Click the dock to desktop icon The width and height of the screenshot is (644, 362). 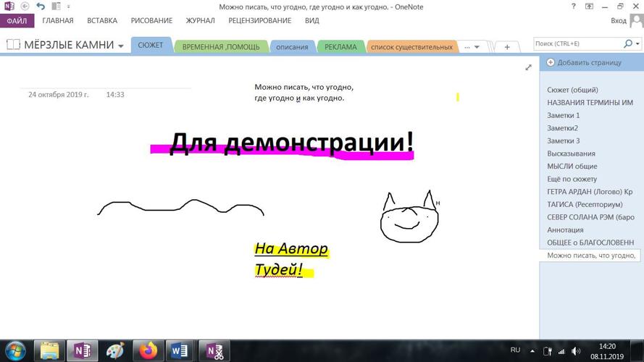[x=56, y=7]
